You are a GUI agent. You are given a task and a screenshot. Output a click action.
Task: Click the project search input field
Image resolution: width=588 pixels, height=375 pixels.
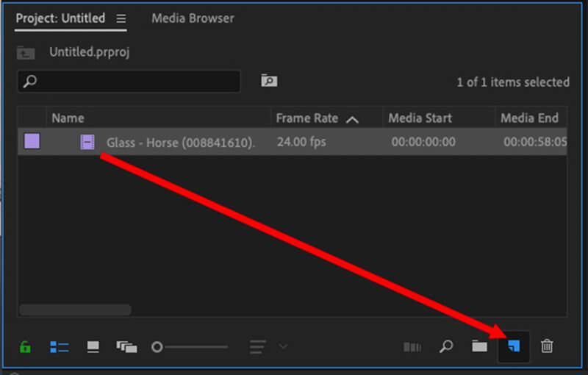(129, 81)
